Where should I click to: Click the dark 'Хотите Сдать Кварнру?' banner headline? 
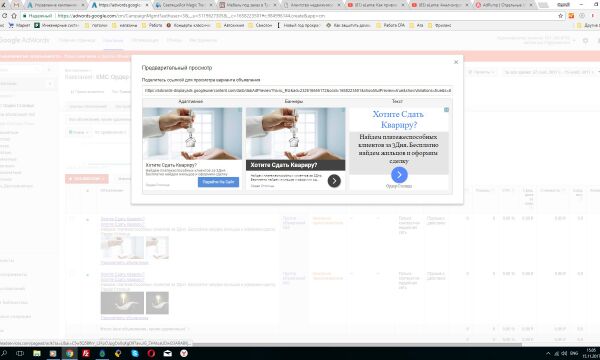click(284, 165)
